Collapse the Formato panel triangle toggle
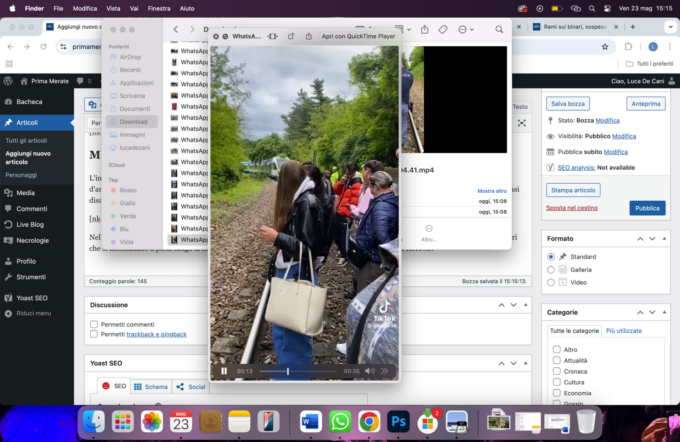The image size is (680, 442). [x=664, y=239]
